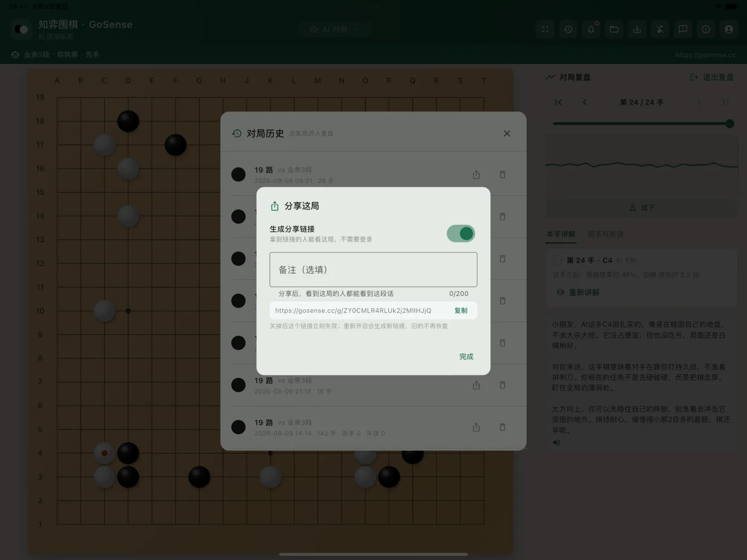Open the info icon

[706, 29]
